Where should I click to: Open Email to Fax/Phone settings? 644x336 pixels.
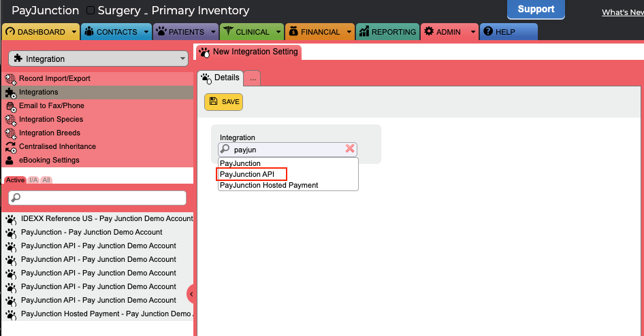98,106
